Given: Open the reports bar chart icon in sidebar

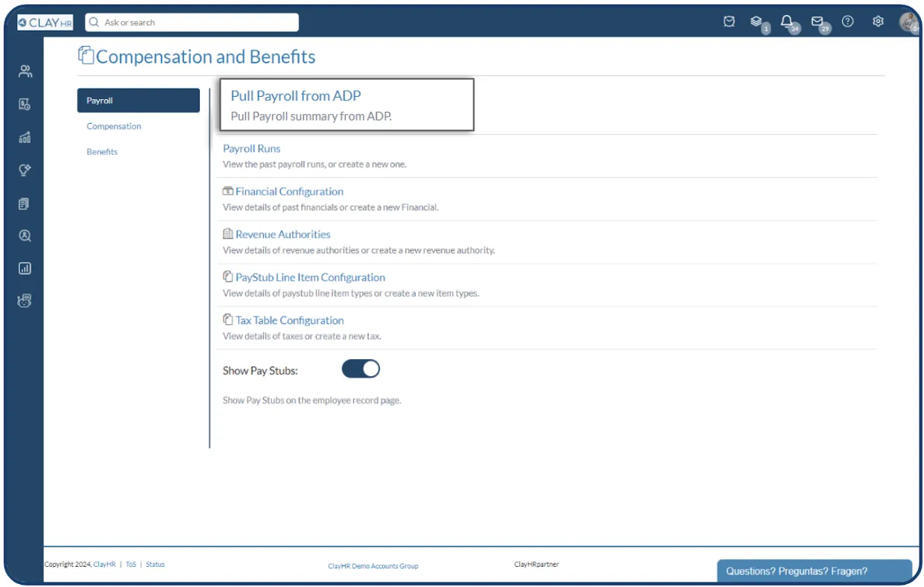Looking at the screenshot, I should point(25,268).
